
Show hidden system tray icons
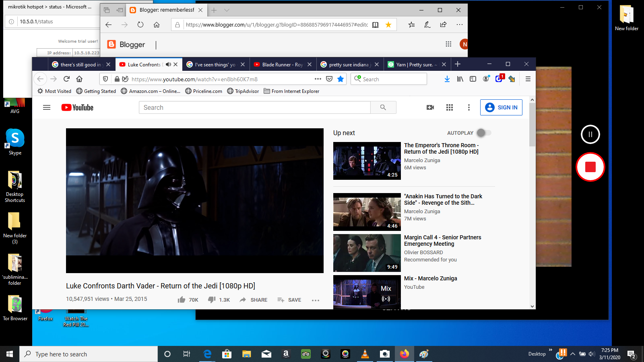[573, 354]
